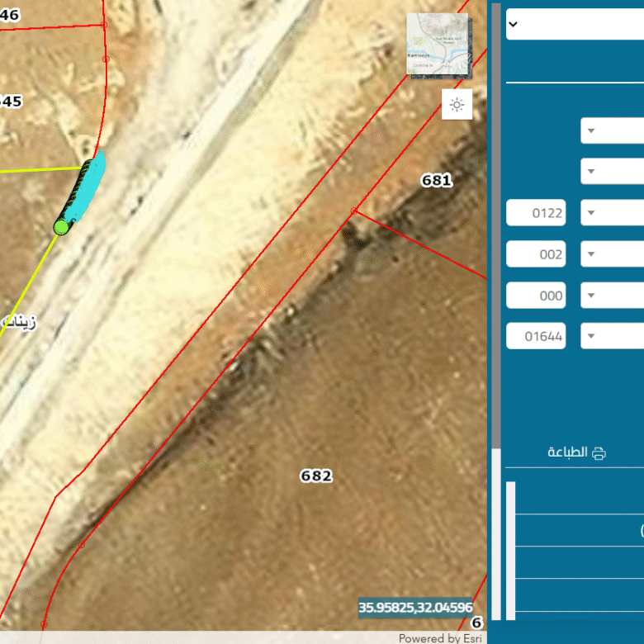Screen dimensions: 644x644
Task: Click the printer icon beside الطباعة
Action: [x=599, y=452]
